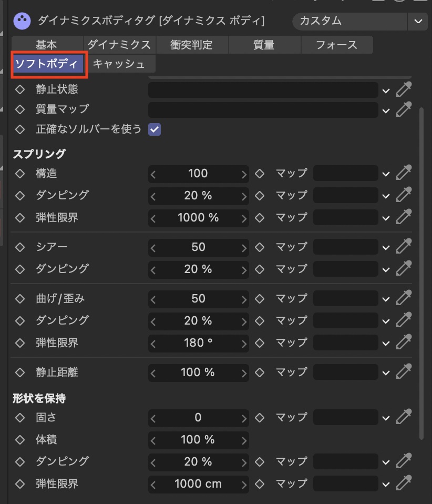Click eyedropper for 構造 map field
Screen dimensions: 432x504
(404, 174)
